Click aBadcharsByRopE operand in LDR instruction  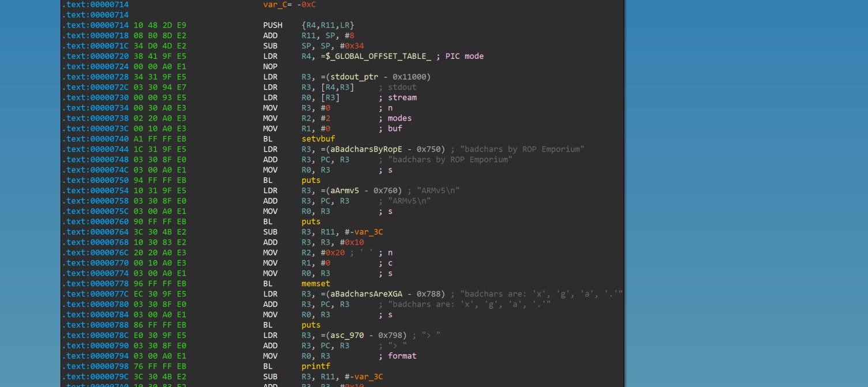pos(365,149)
